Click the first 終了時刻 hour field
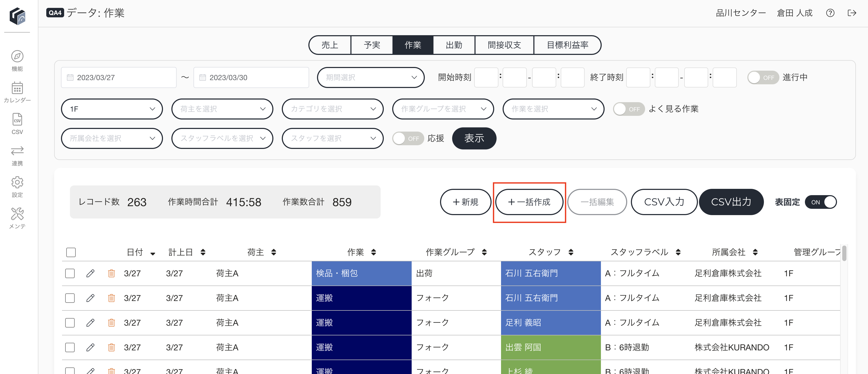The width and height of the screenshot is (868, 374). pos(638,78)
